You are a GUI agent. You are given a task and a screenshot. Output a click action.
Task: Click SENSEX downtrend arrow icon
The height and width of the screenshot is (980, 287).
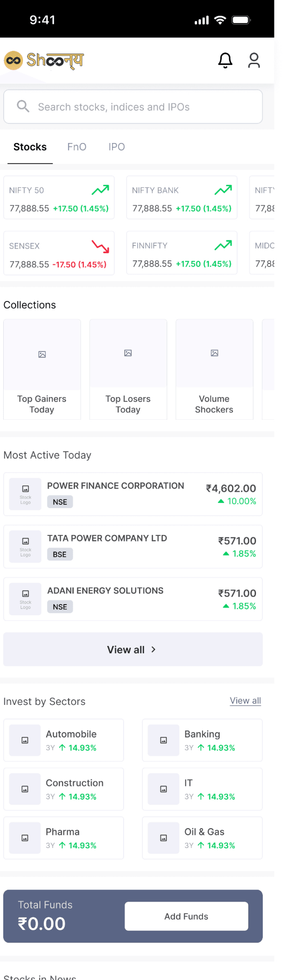pos(101,246)
